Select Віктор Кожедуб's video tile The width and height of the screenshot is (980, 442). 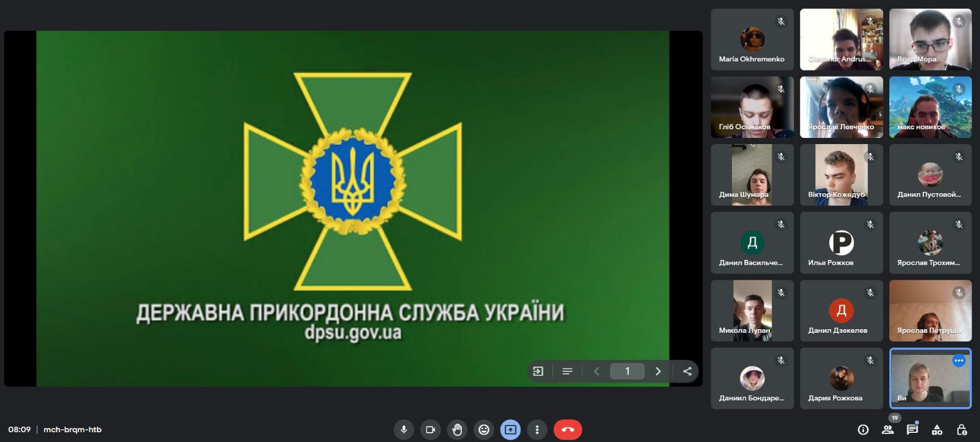click(842, 175)
